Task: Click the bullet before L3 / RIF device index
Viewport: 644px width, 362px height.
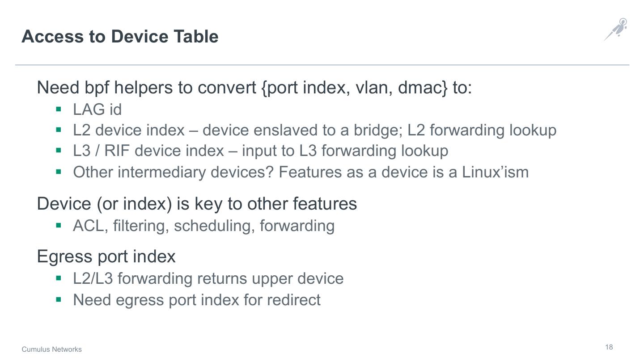Action: click(x=58, y=151)
